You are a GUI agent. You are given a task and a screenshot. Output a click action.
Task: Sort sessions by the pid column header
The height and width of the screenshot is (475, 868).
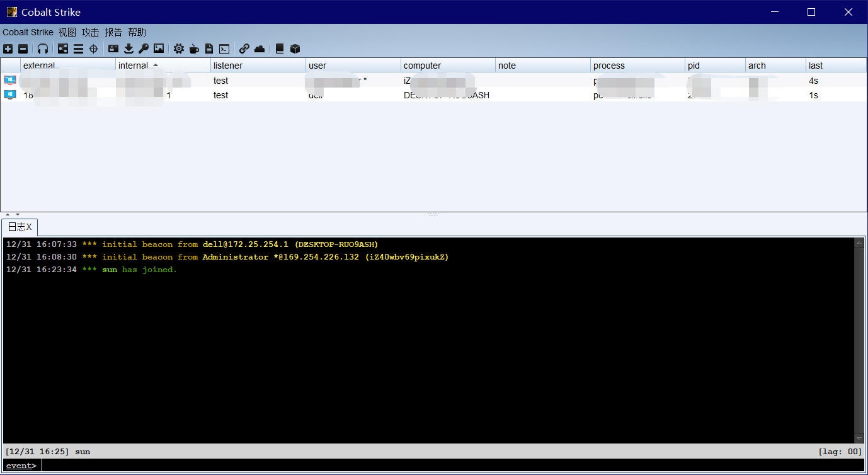point(715,66)
